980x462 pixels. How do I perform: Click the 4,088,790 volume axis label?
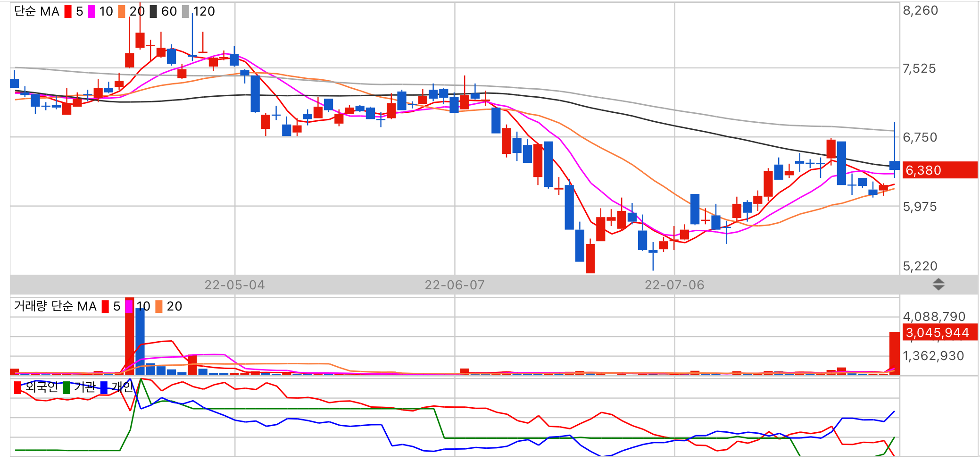934,316
